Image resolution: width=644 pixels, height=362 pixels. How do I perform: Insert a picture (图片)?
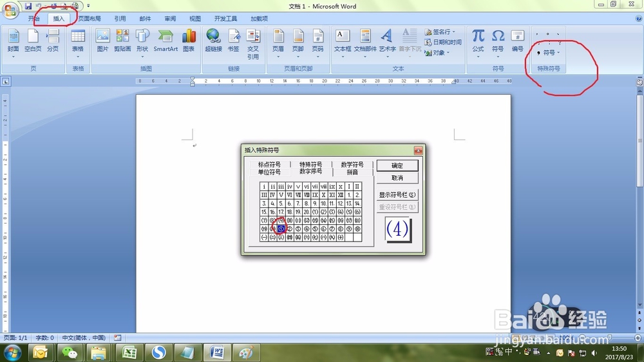102,41
